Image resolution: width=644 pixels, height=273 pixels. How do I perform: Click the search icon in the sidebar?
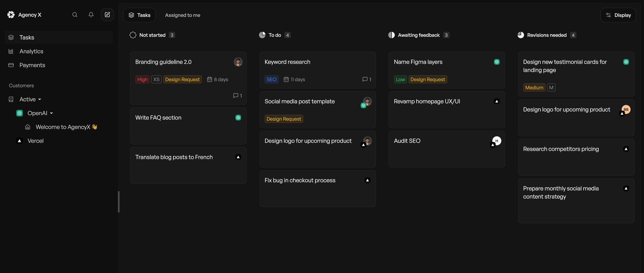click(x=74, y=15)
